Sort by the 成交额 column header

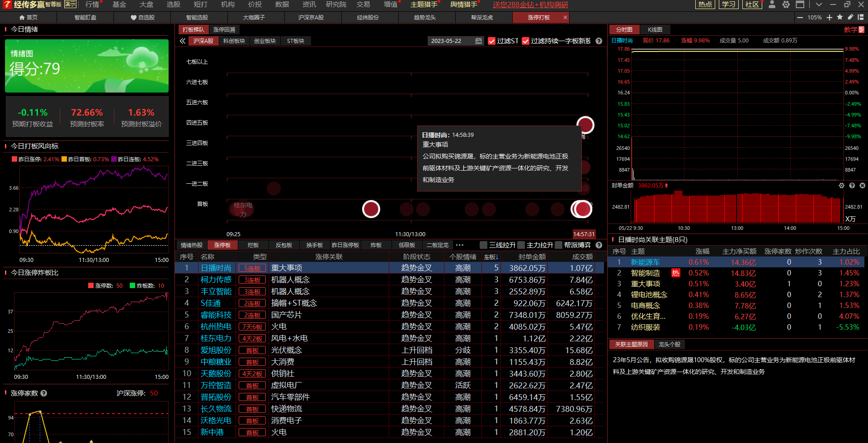582,257
